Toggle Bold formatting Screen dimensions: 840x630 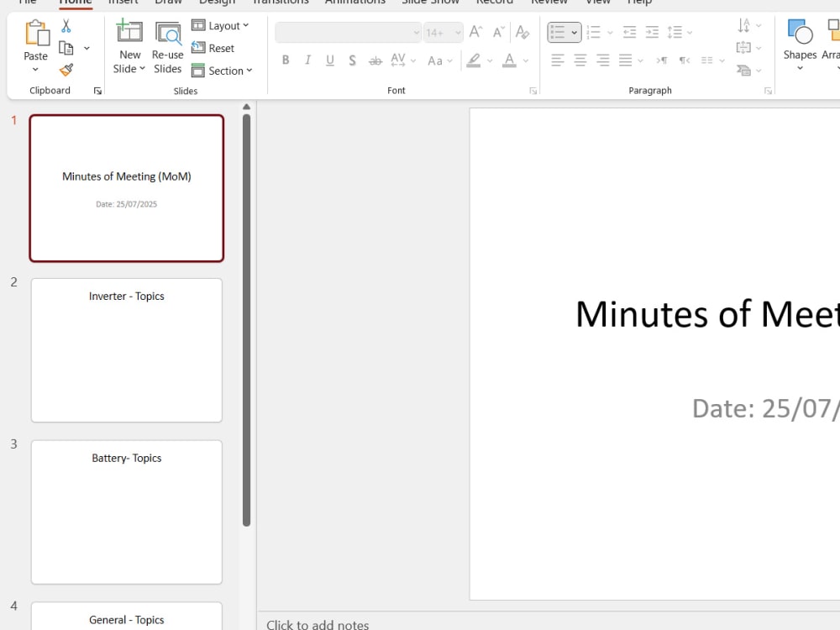(286, 60)
